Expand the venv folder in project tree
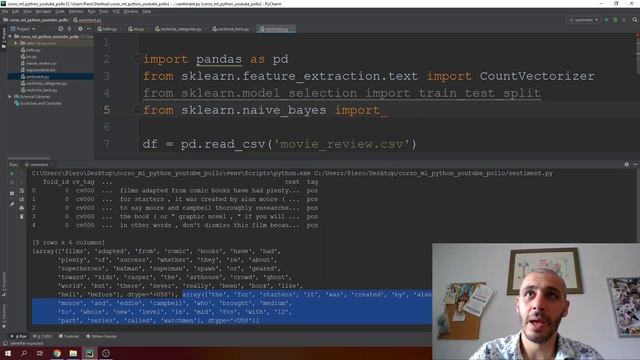This screenshot has height=360, width=640. (x=16, y=43)
